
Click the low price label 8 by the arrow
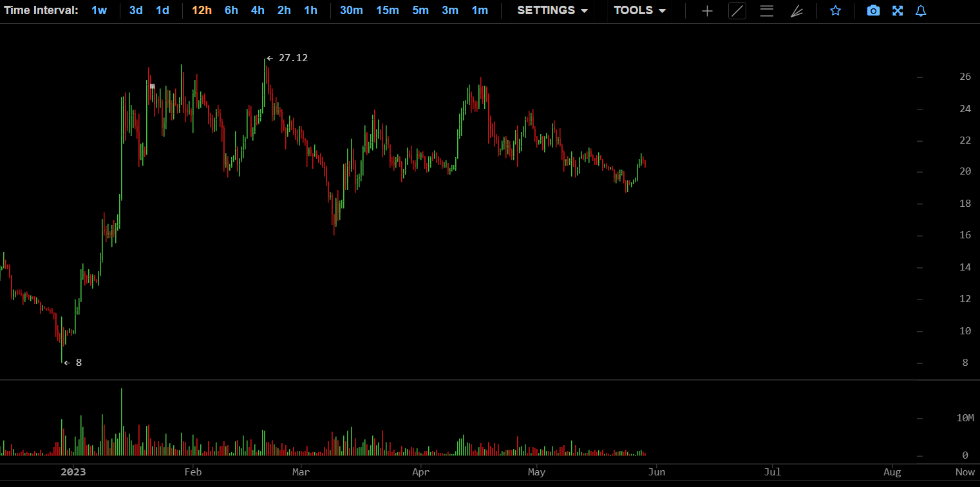click(x=79, y=363)
